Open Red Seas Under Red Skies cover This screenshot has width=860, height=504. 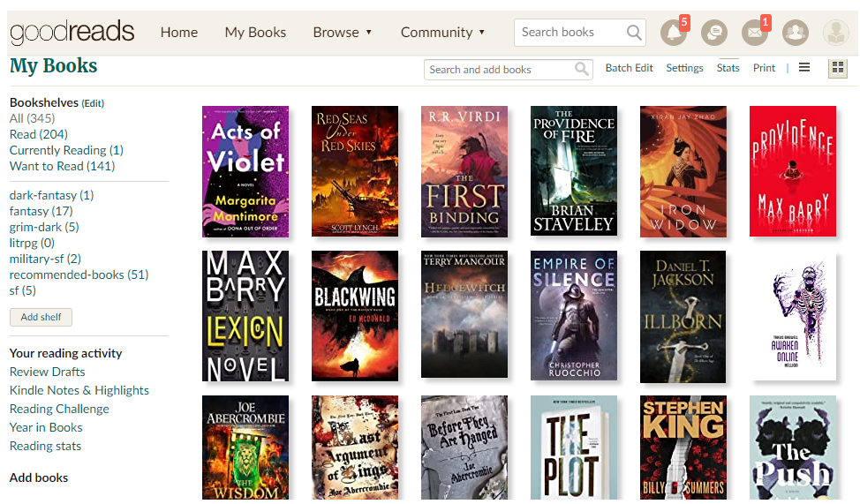point(355,171)
